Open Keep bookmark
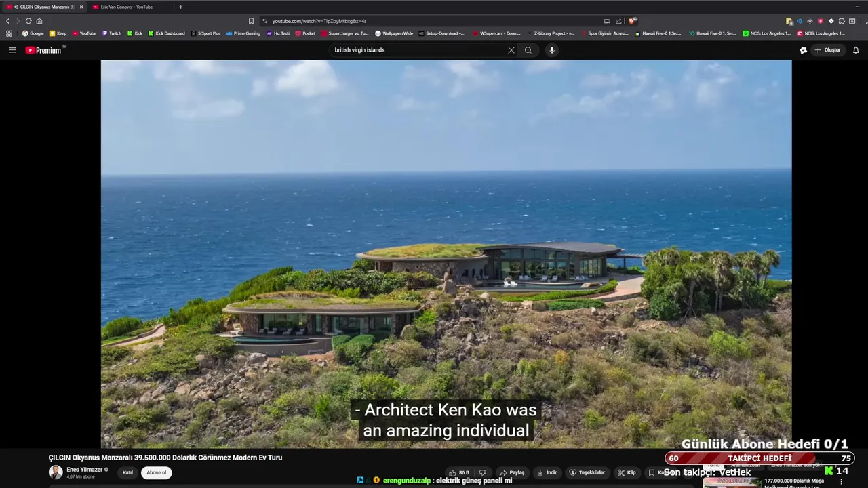This screenshot has width=868, height=488. pos(58,33)
